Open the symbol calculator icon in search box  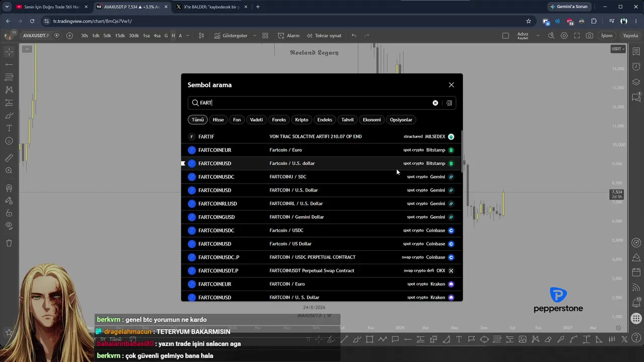pos(449,103)
